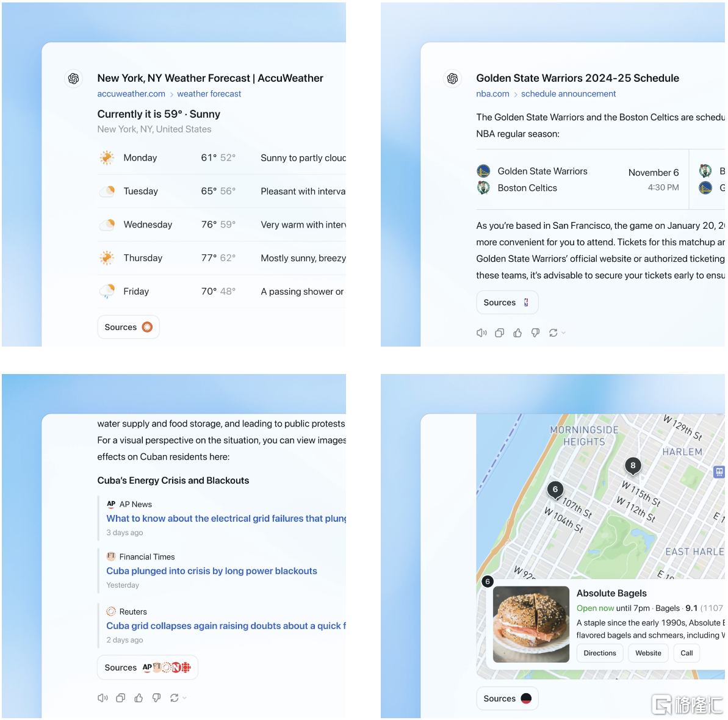The width and height of the screenshot is (728, 720).
Task: Click ChatGPT logo beside Warriors schedule title
Action: coord(452,79)
